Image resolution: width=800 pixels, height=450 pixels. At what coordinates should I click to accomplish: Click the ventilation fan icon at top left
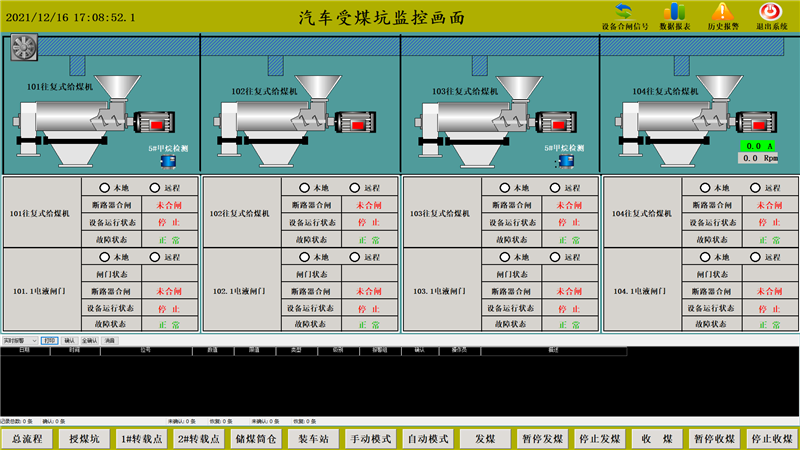tap(22, 49)
